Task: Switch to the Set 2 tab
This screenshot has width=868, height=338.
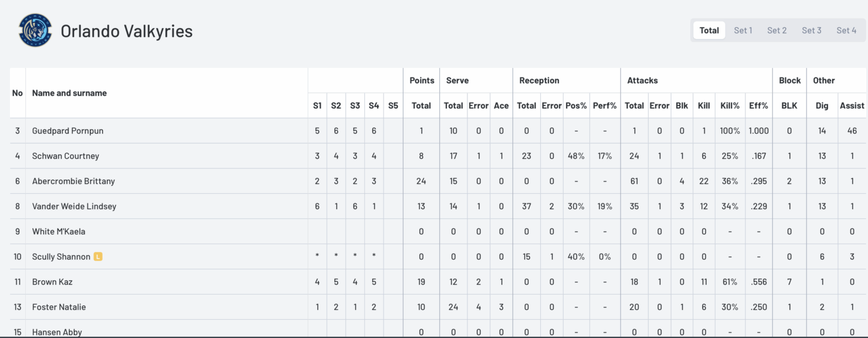Action: tap(777, 30)
